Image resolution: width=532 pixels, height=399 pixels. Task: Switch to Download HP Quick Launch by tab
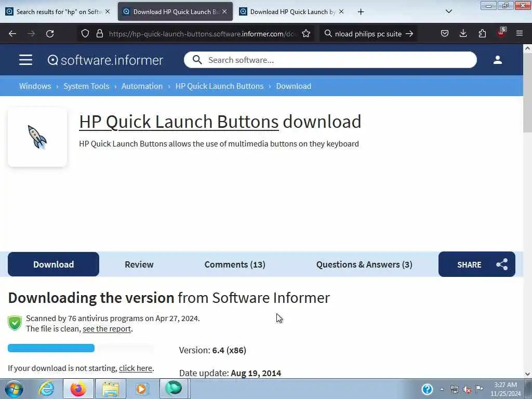[292, 11]
